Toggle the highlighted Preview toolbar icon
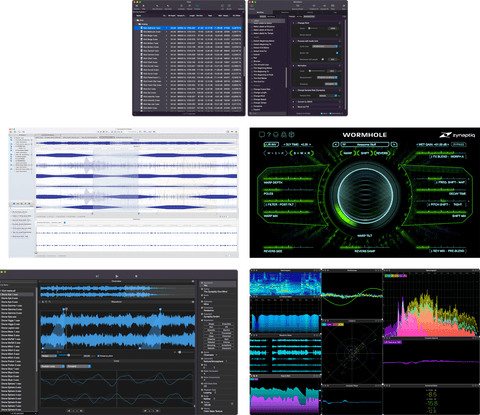 [x=197, y=7]
